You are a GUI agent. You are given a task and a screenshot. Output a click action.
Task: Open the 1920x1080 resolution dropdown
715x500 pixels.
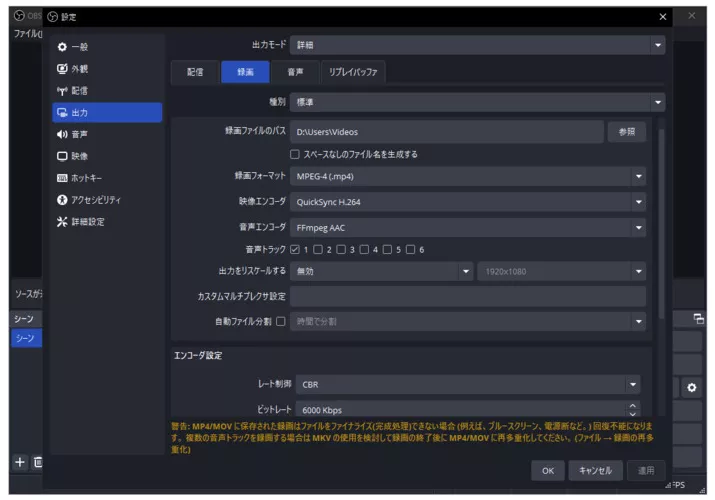click(562, 271)
